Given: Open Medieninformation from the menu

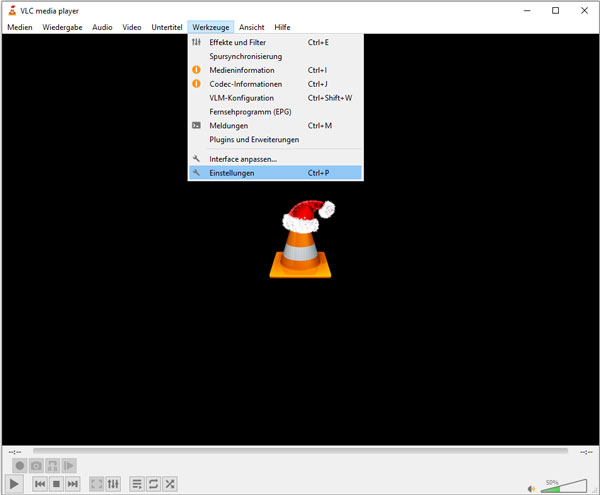Looking at the screenshot, I should tap(276, 70).
